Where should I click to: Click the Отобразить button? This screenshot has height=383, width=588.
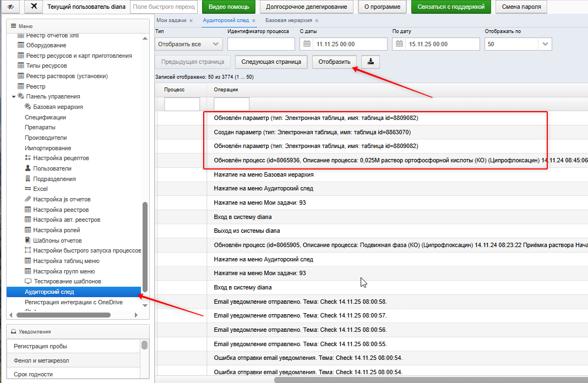334,62
